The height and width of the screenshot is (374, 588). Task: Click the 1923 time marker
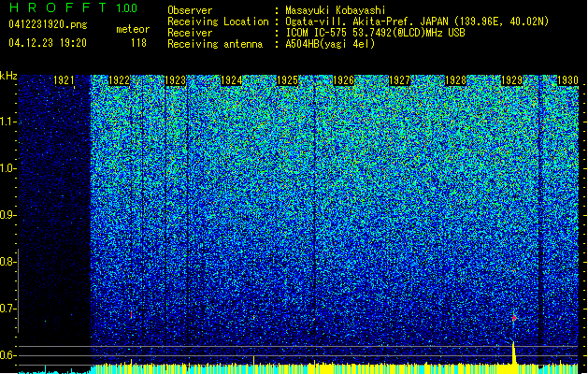pyautogui.click(x=176, y=80)
